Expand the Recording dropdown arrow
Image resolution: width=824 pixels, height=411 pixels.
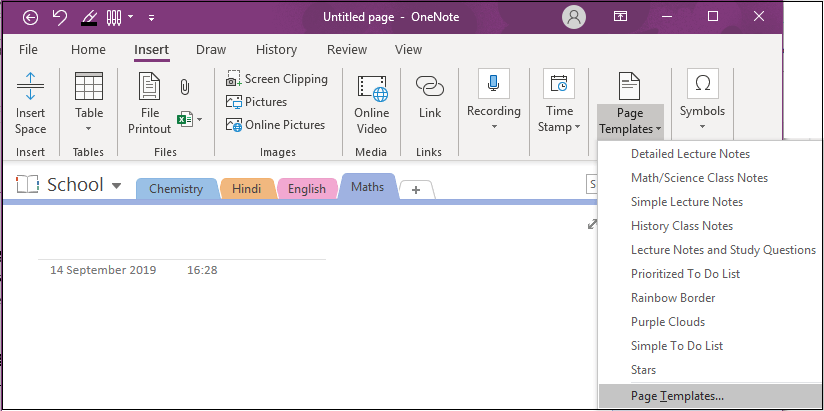(494, 127)
